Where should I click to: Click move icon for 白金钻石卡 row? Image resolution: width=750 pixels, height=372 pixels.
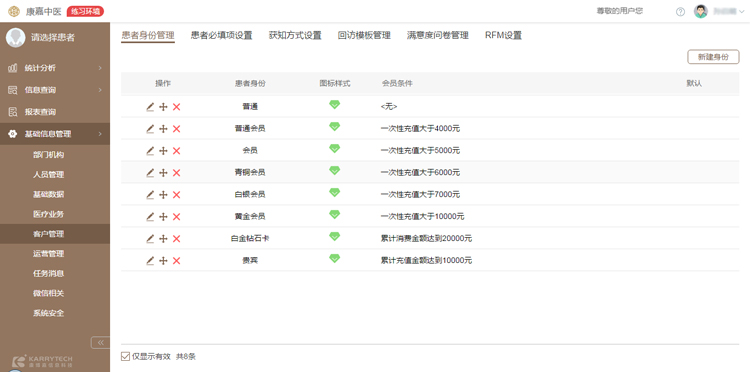[x=163, y=239]
